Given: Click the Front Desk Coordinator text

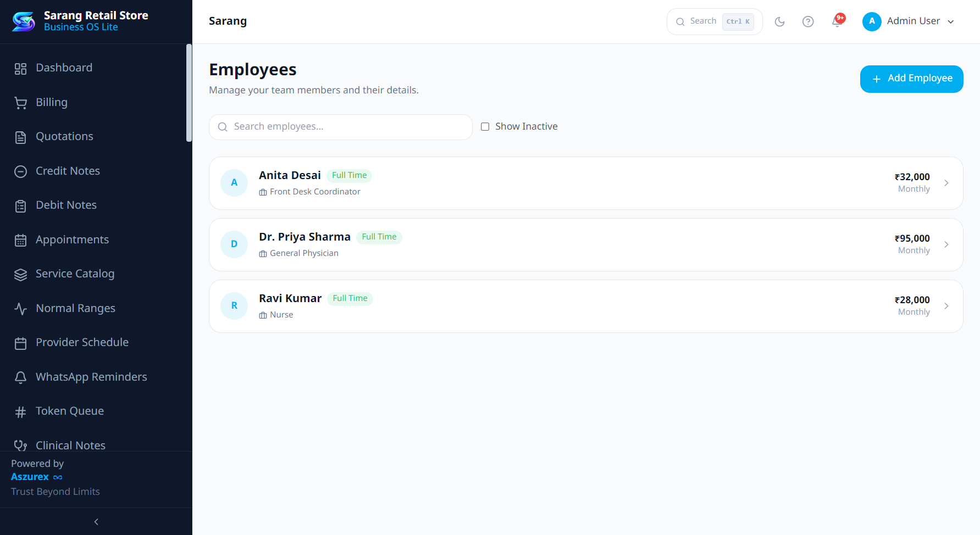Looking at the screenshot, I should [x=315, y=192].
